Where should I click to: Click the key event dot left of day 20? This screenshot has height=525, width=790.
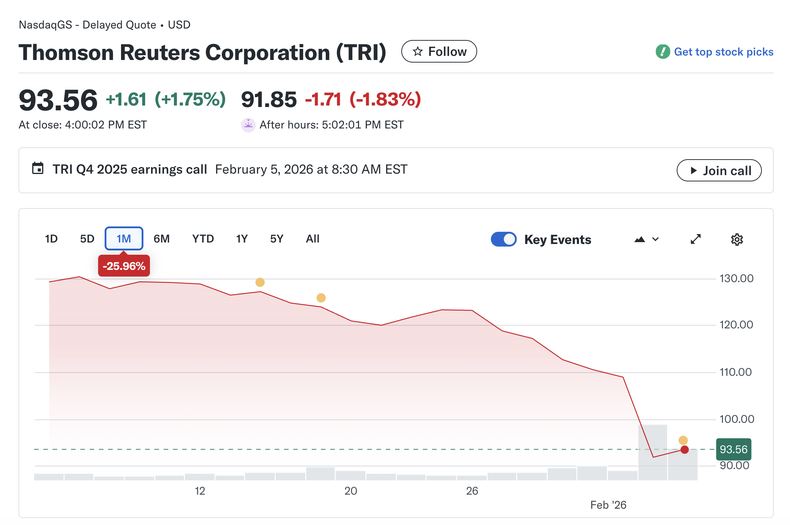[x=321, y=298]
